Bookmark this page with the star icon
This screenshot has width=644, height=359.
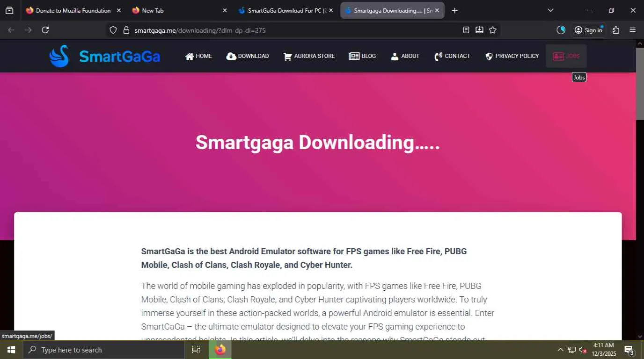coord(493,30)
